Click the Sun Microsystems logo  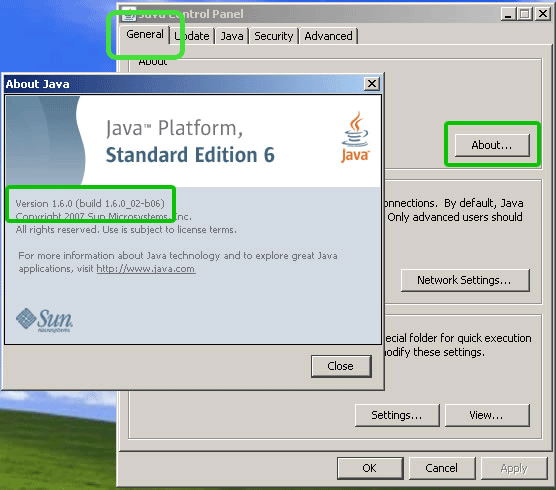click(x=44, y=320)
